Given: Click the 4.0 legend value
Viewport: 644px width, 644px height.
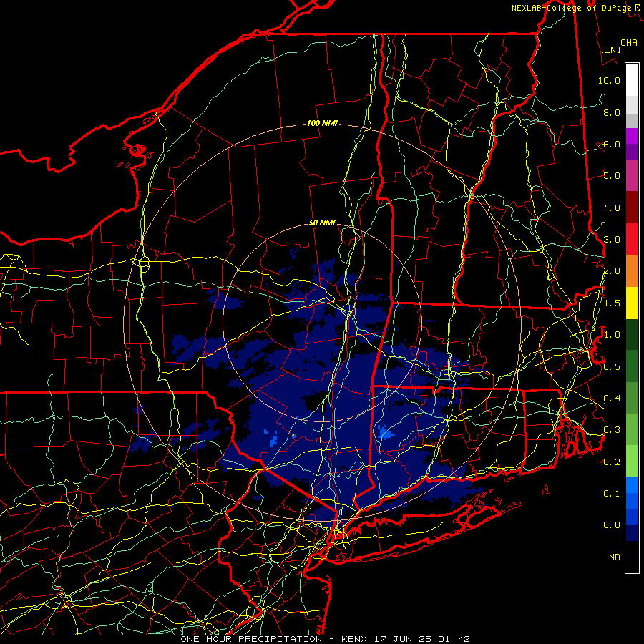Looking at the screenshot, I should coord(612,208).
